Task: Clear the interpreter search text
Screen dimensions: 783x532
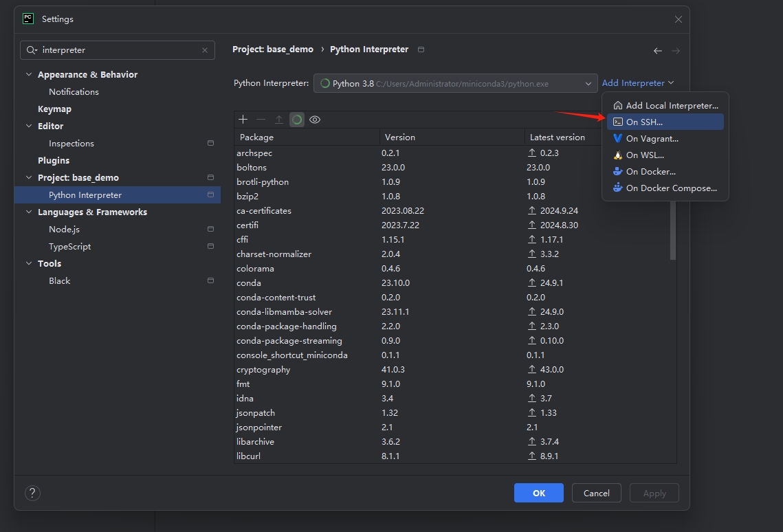Action: [x=205, y=50]
